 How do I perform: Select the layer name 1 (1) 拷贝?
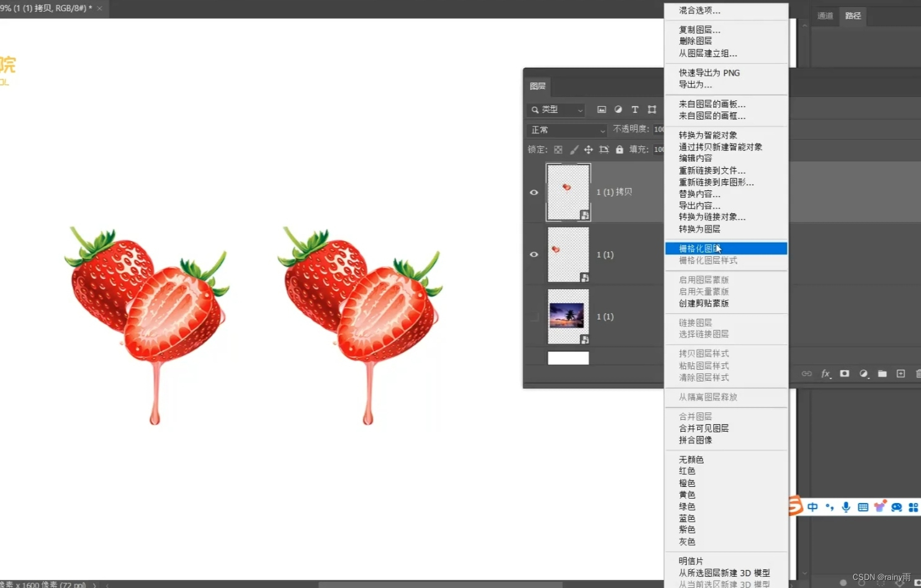[x=614, y=192]
